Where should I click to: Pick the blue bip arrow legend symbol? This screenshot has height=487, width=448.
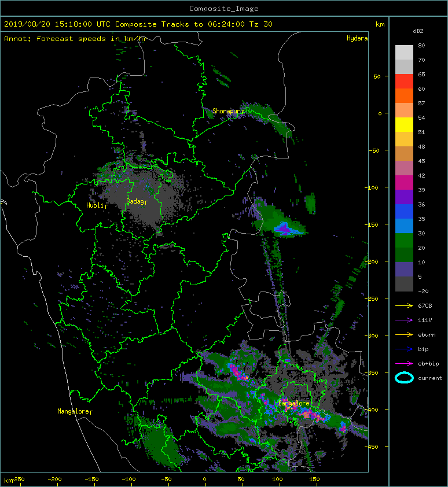click(404, 349)
